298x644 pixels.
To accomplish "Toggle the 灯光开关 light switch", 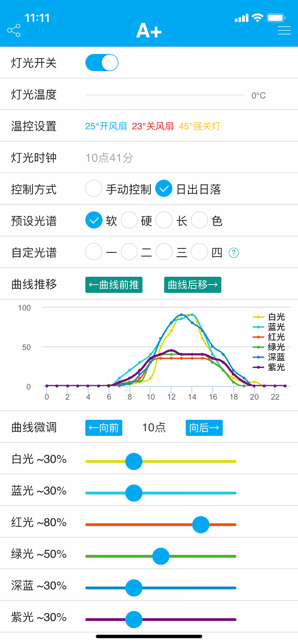I will tap(102, 63).
